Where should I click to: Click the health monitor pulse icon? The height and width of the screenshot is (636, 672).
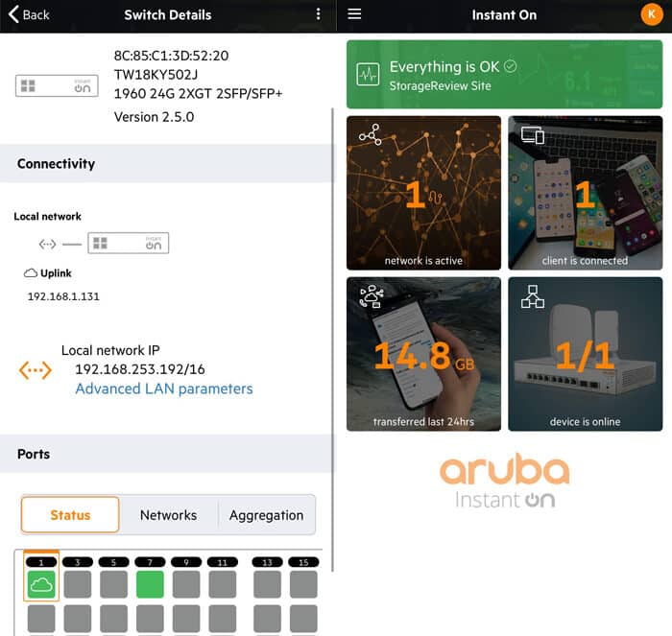(x=368, y=75)
